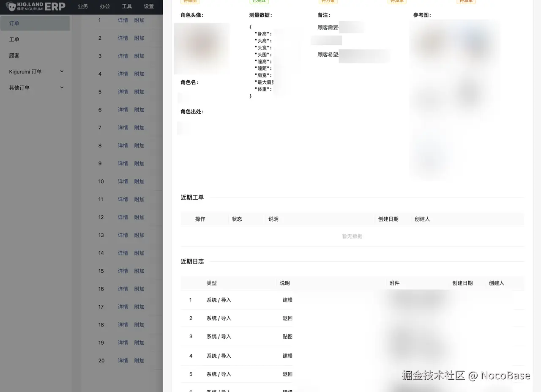Open 附加 for row 3

pos(139,56)
